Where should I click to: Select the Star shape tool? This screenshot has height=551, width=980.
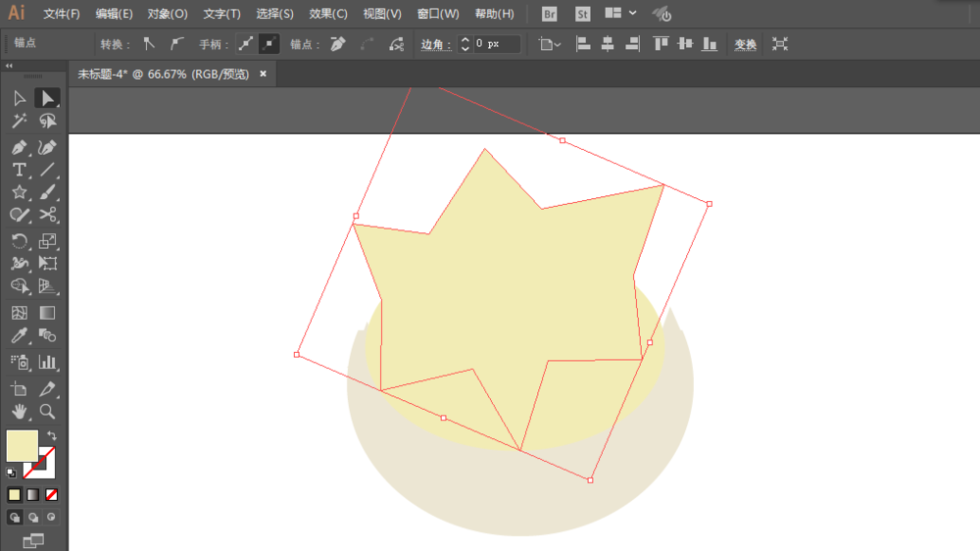click(x=20, y=192)
